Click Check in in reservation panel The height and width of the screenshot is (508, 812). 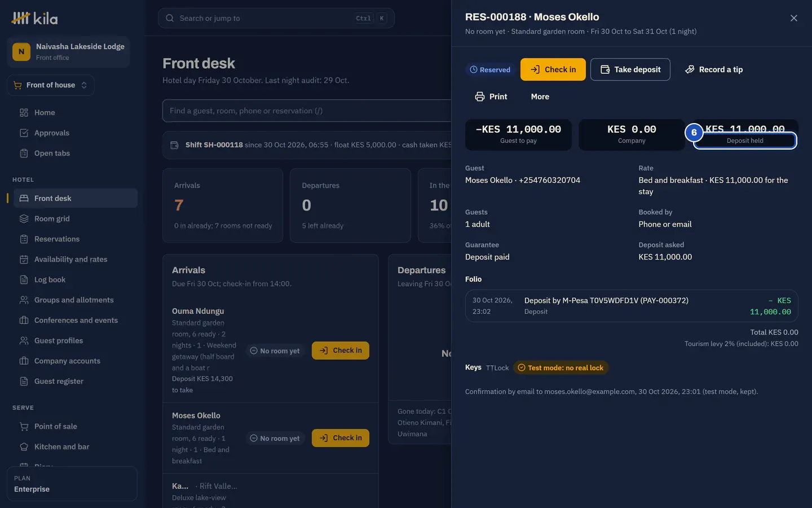pos(553,69)
